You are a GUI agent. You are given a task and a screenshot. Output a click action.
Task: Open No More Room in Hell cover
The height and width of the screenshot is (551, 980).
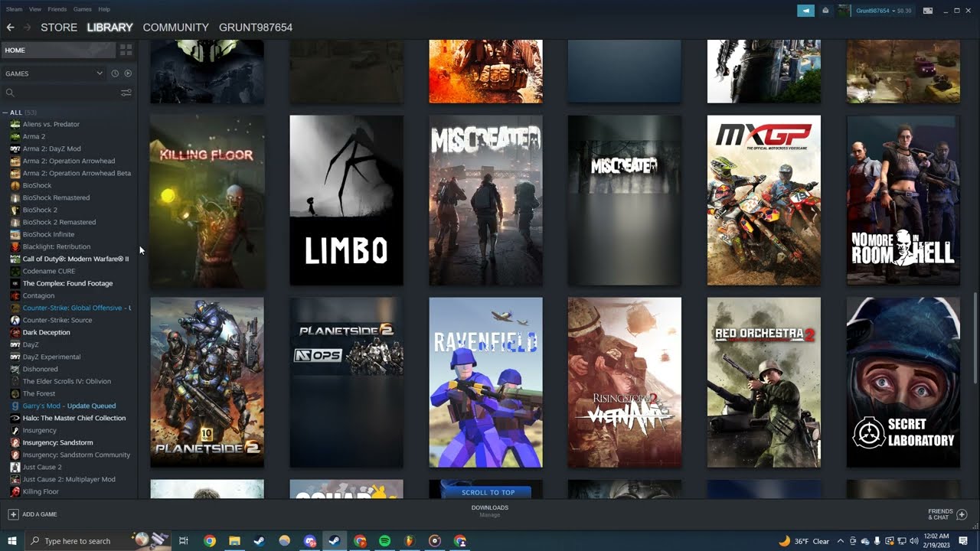pos(903,201)
